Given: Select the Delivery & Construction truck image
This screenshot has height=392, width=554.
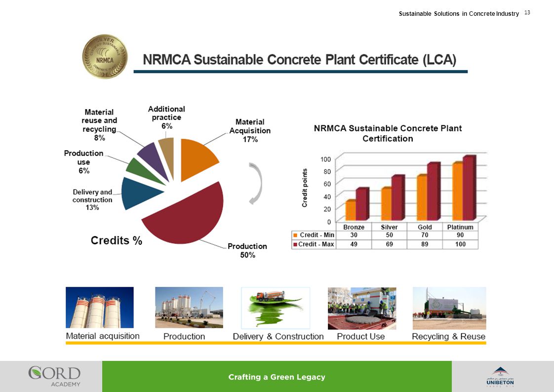Looking at the screenshot, I should pos(276,308).
